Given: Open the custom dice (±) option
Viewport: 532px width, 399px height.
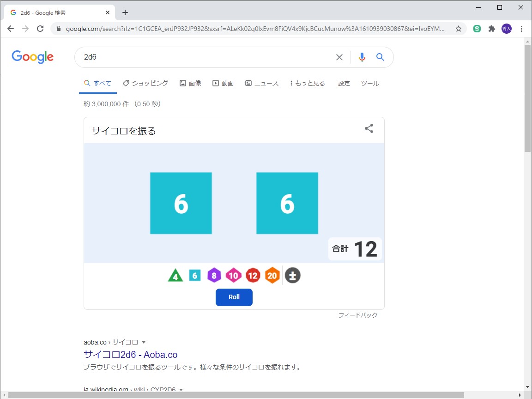Looking at the screenshot, I should pyautogui.click(x=293, y=275).
